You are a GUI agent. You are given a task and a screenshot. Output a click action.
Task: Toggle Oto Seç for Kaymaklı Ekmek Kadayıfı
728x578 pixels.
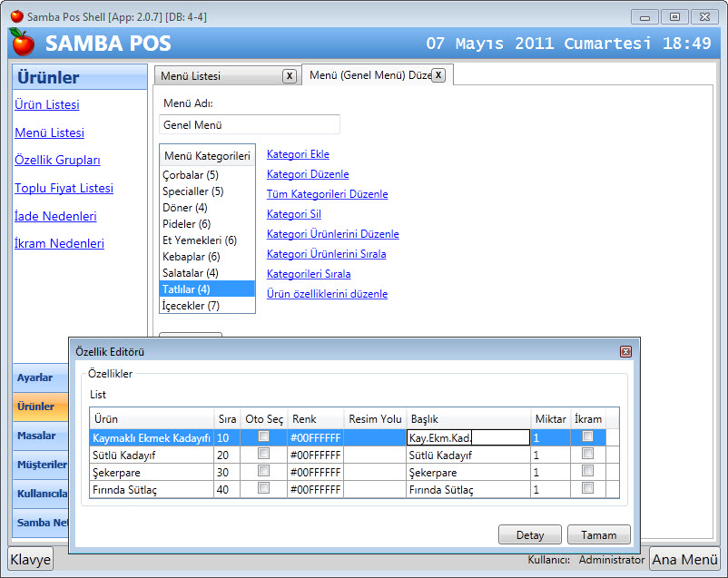coord(263,436)
